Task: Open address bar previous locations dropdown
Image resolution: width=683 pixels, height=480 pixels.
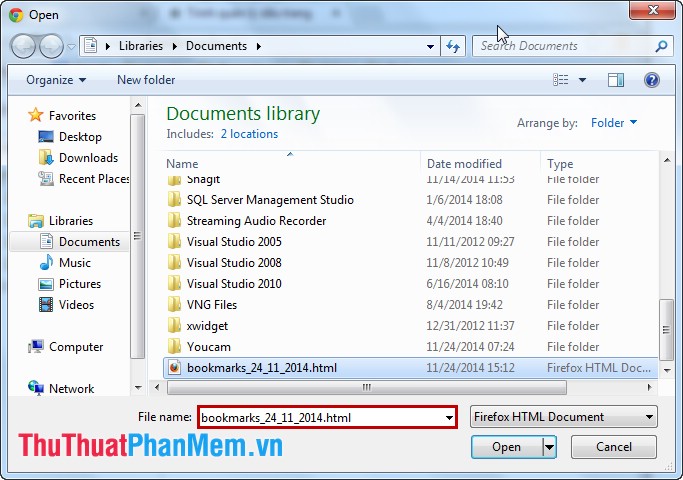Action: click(x=430, y=46)
